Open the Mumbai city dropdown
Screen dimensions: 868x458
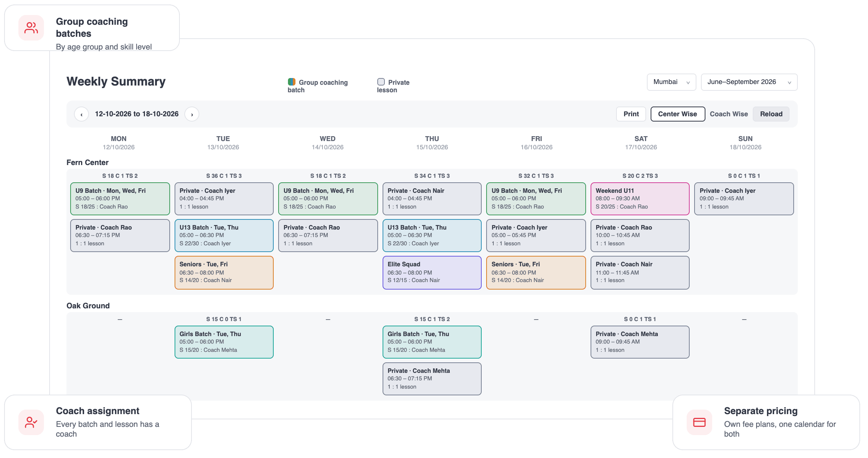[672, 82]
